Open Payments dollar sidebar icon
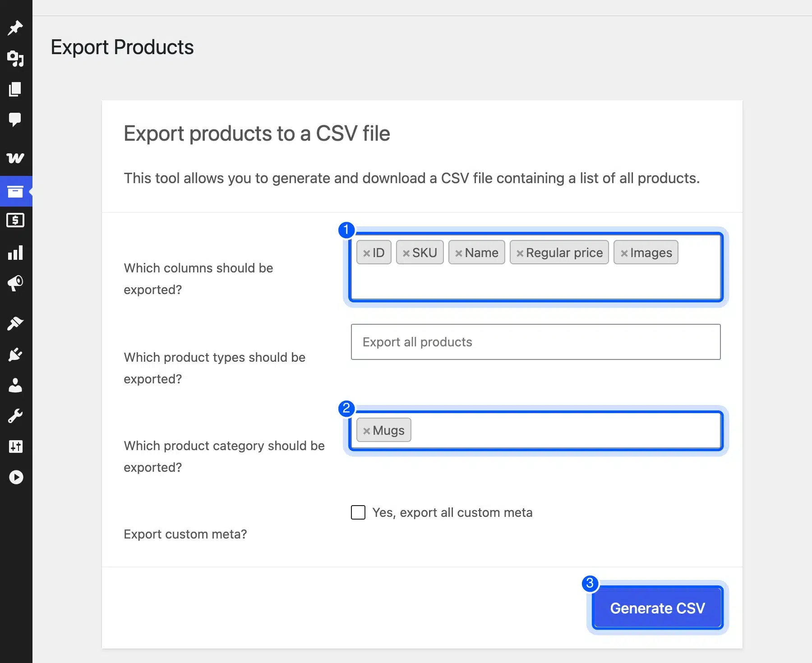 point(15,220)
